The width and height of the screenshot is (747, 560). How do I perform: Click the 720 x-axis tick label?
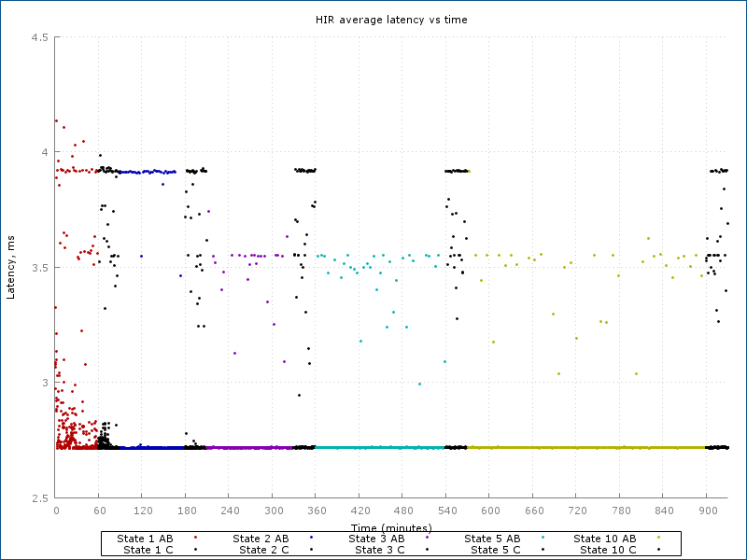point(577,511)
